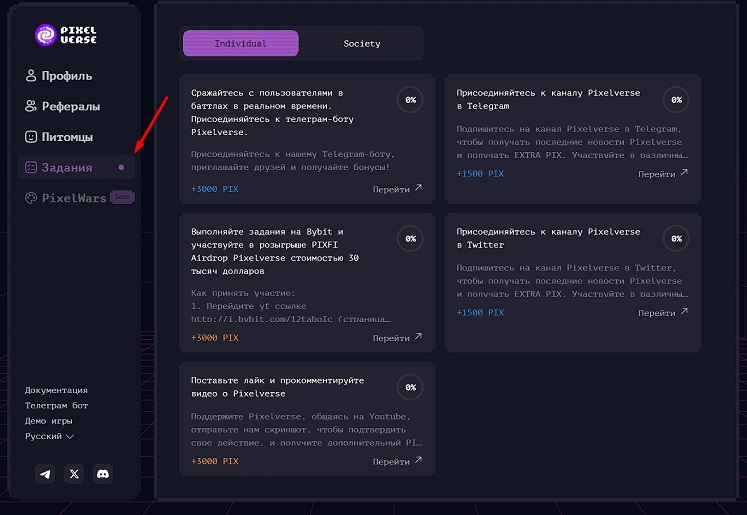Open the X (Twitter) social icon
747x515 pixels.
coord(74,474)
